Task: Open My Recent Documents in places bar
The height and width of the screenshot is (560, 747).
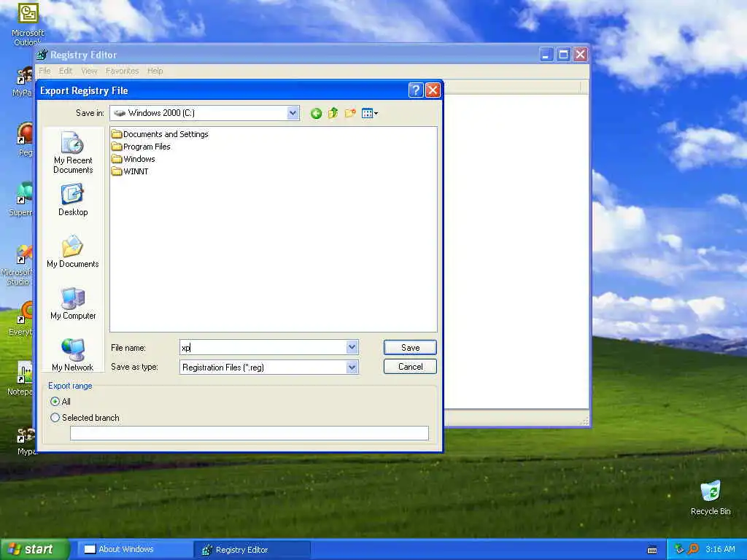Action: click(x=73, y=153)
